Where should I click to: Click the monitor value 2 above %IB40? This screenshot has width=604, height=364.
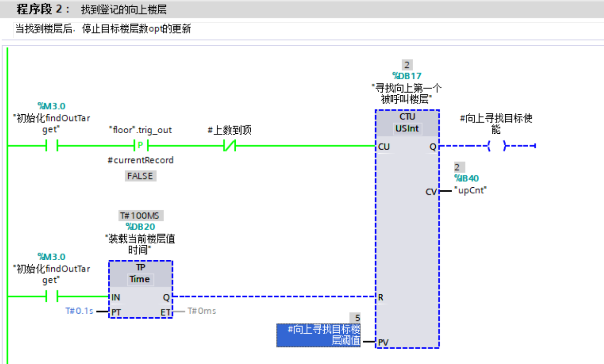click(x=459, y=167)
